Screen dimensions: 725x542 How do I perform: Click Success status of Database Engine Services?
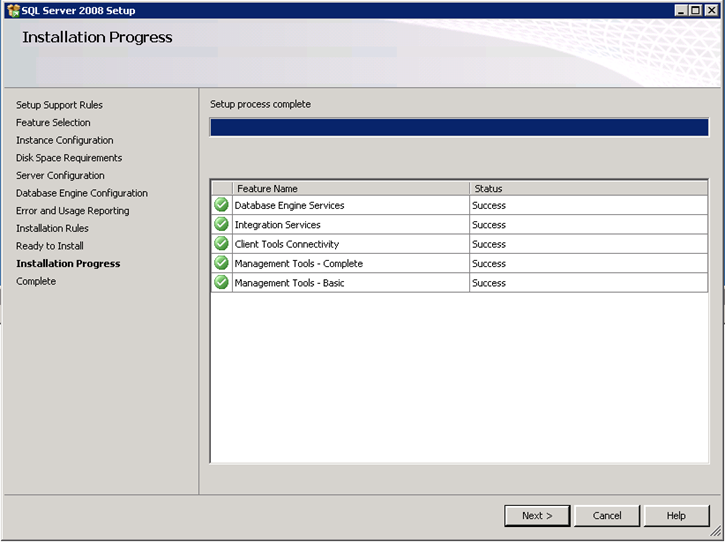[489, 205]
